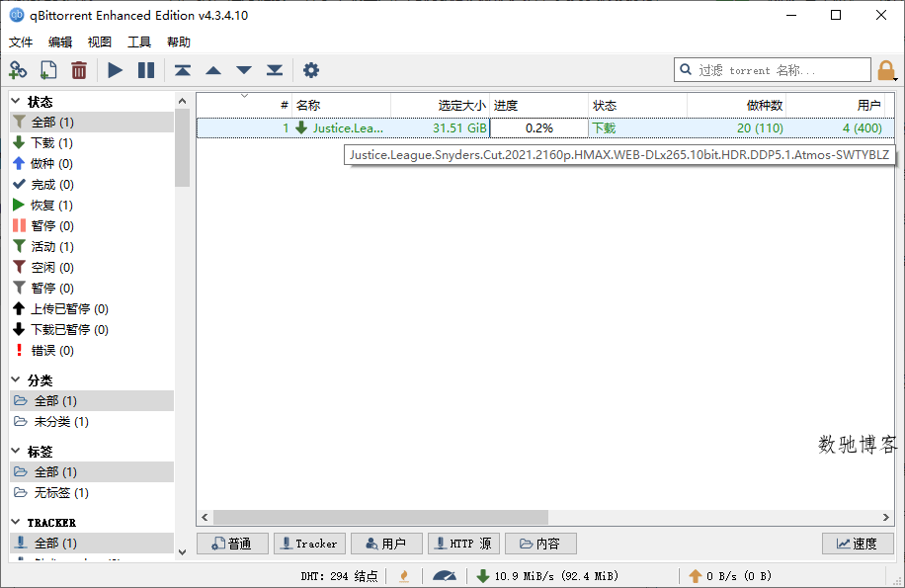This screenshot has width=905, height=588.
Task: Select the Justice.Lea... torrent row
Action: coord(545,127)
